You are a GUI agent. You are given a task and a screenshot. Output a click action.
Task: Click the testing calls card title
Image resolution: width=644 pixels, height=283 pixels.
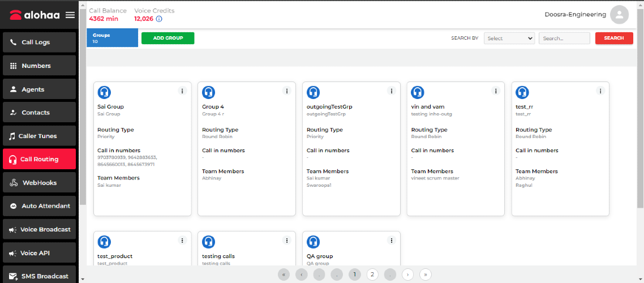(x=218, y=256)
